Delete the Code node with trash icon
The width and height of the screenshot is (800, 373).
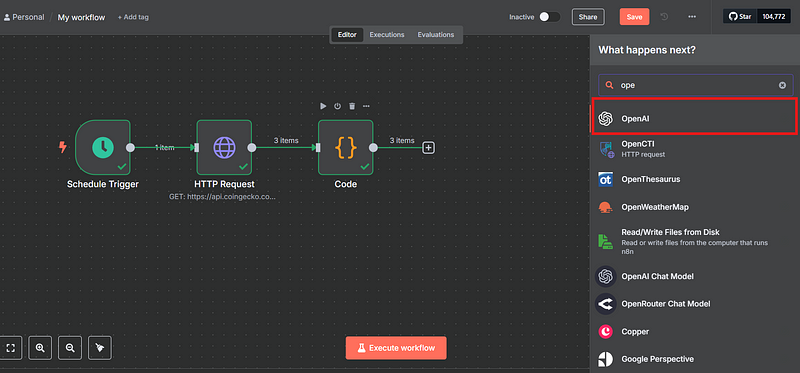coord(352,106)
